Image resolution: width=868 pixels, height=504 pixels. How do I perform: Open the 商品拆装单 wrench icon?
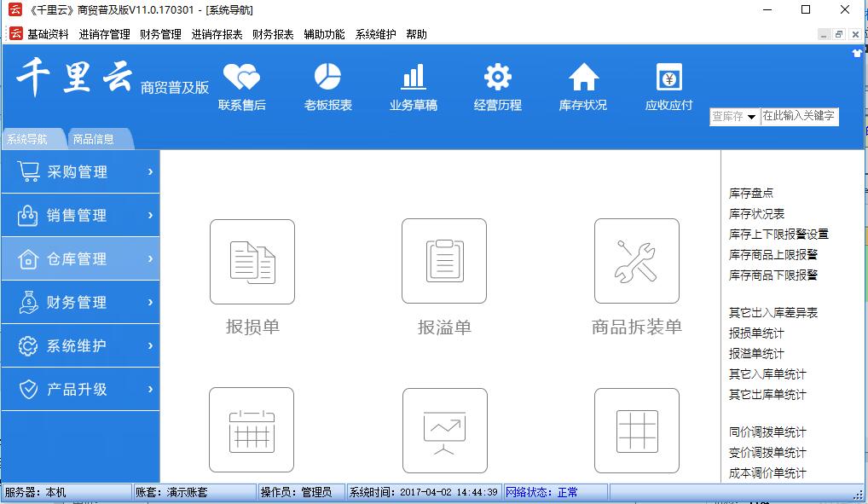click(637, 261)
